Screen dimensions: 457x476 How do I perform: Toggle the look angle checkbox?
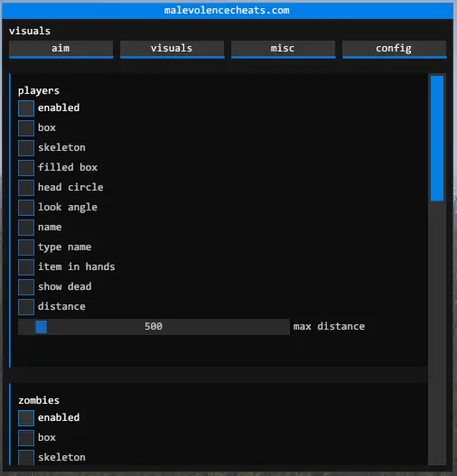tap(26, 208)
